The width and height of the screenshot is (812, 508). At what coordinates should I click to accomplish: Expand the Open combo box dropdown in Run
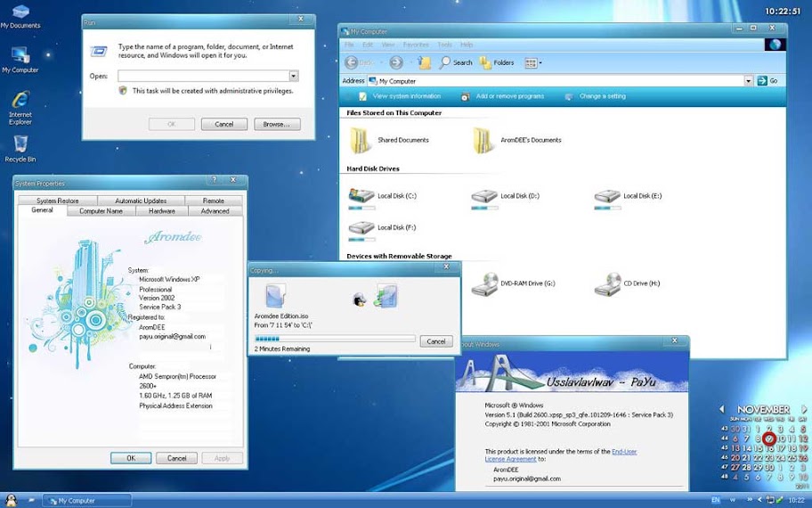tap(294, 77)
